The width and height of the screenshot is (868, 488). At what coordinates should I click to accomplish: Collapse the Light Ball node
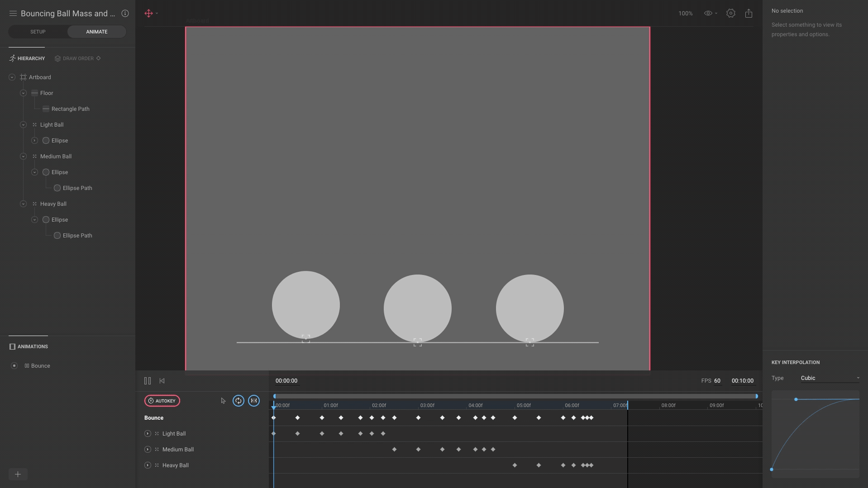tap(24, 125)
